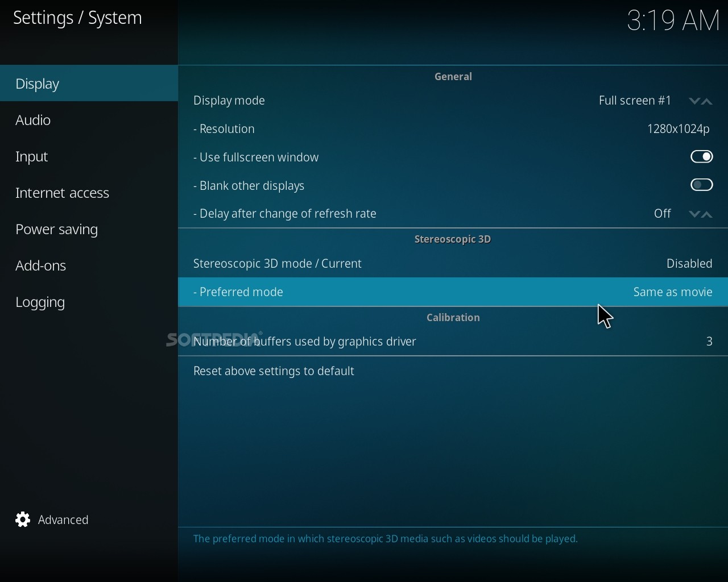Click the Display mode label
Screen dimensions: 728x582
pyautogui.click(x=229, y=101)
